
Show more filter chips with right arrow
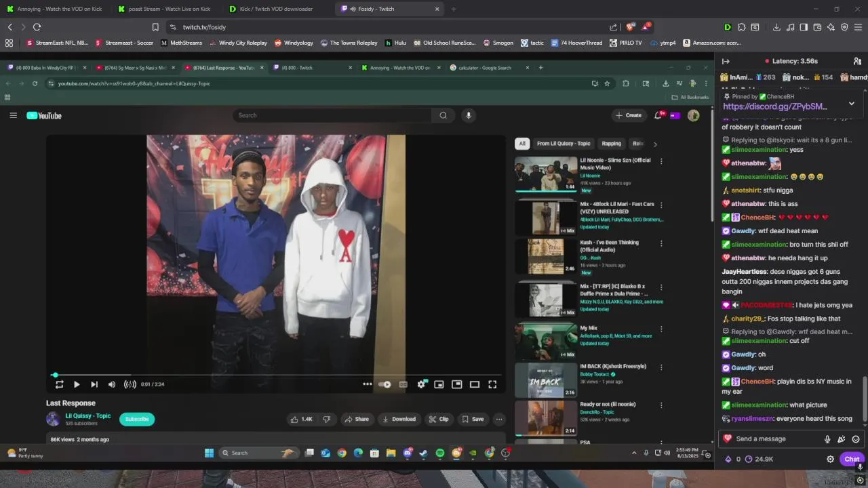654,144
